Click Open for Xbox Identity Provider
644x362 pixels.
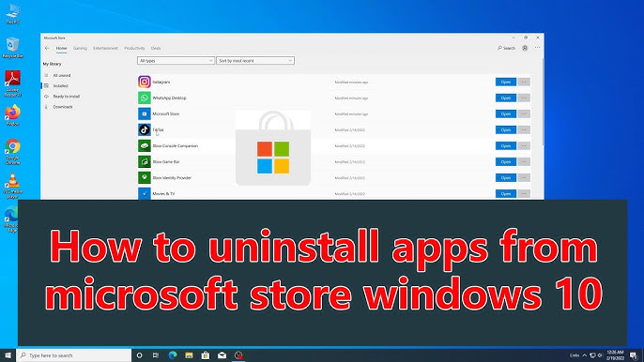506,178
